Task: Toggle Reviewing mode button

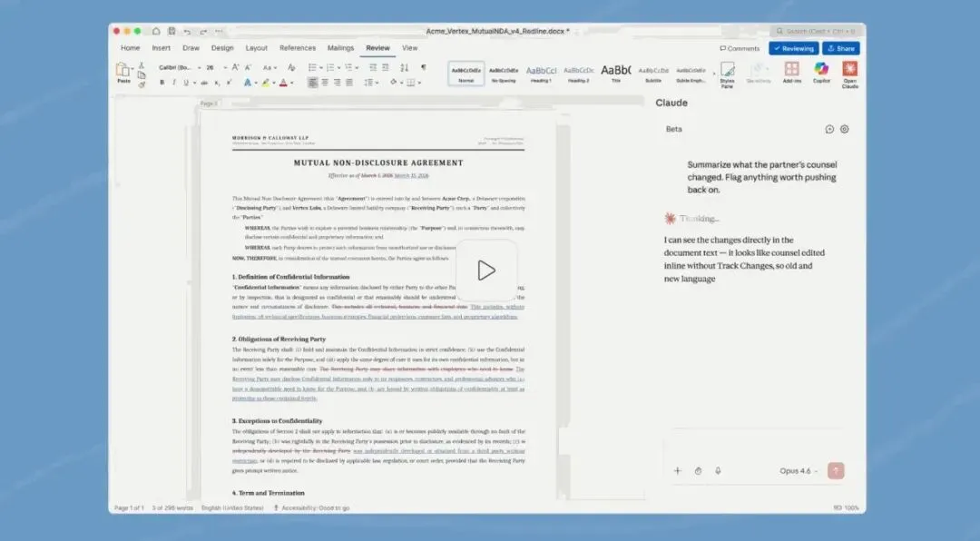Action: point(794,48)
